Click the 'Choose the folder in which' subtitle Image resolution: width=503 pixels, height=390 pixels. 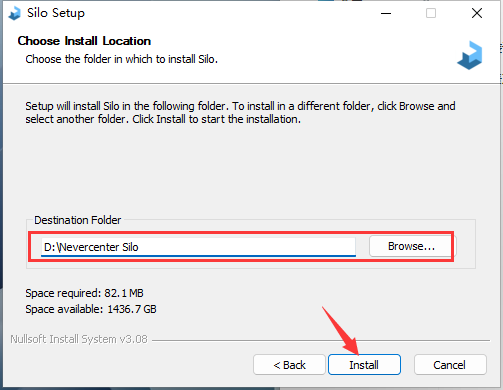[x=122, y=59]
